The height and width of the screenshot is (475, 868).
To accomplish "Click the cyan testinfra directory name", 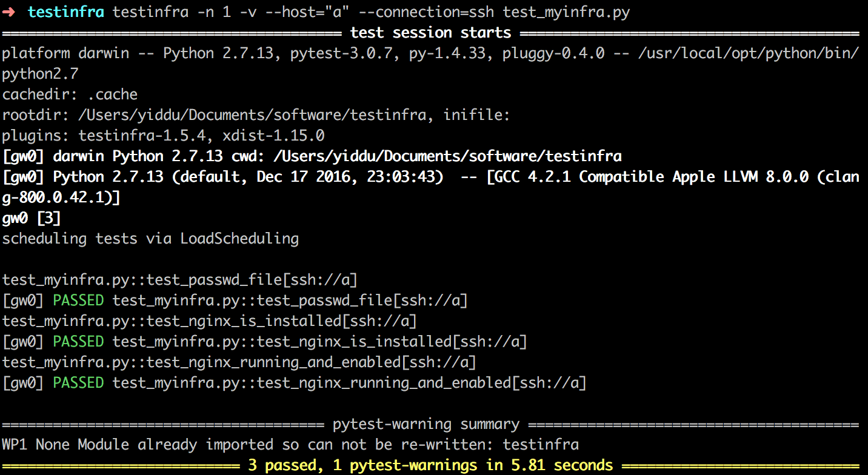I will tap(65, 12).
